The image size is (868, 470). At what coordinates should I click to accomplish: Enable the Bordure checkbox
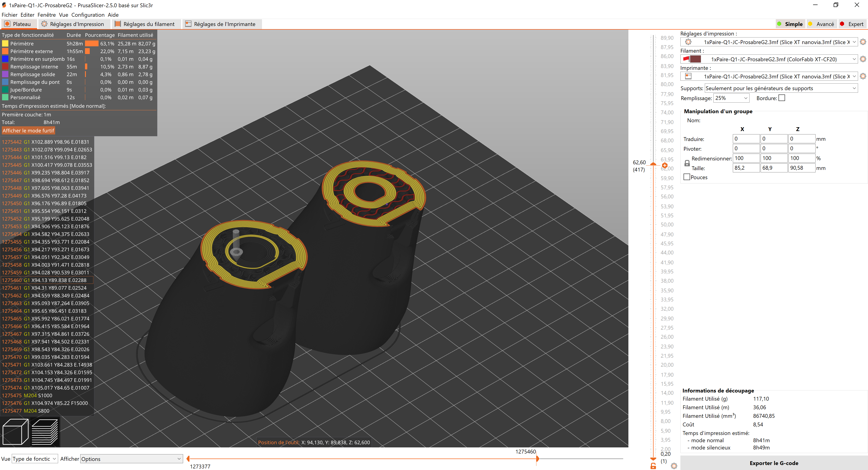pyautogui.click(x=782, y=98)
